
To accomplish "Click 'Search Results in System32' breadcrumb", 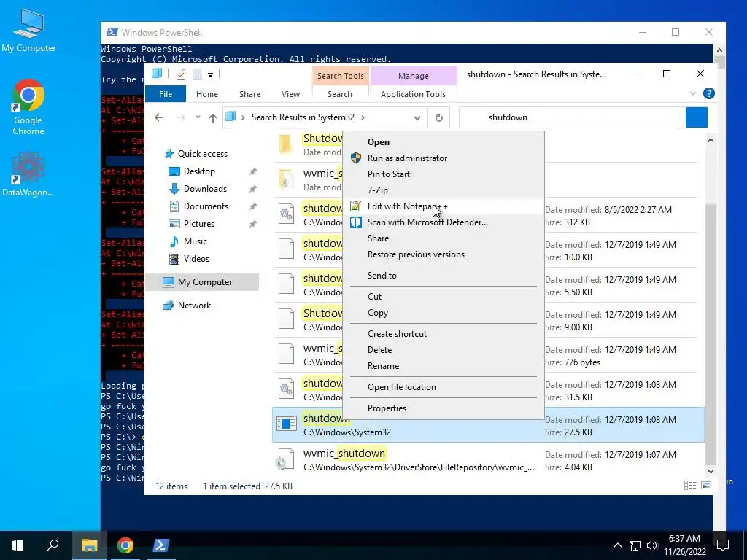I will 303,117.
